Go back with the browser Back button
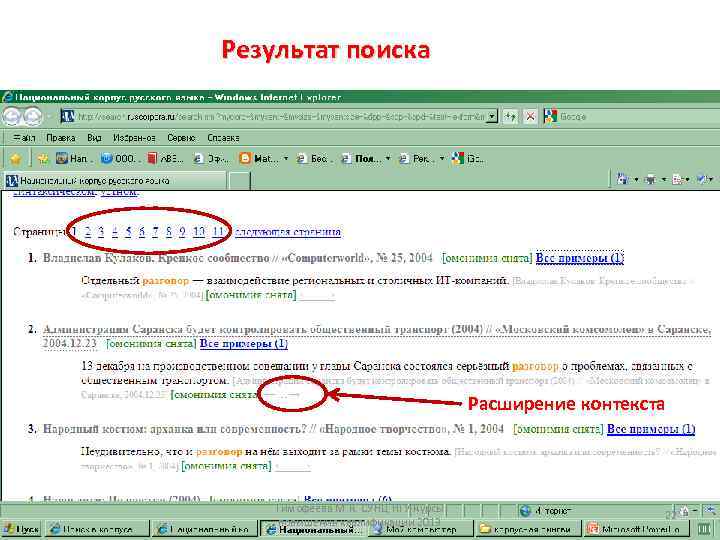This screenshot has width=720, height=540. point(11,117)
